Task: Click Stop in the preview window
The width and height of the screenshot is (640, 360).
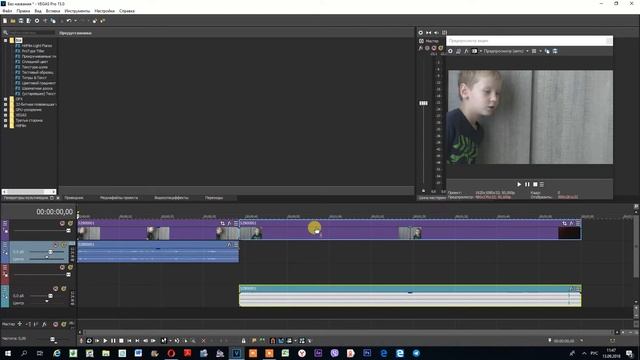Action: coord(535,184)
